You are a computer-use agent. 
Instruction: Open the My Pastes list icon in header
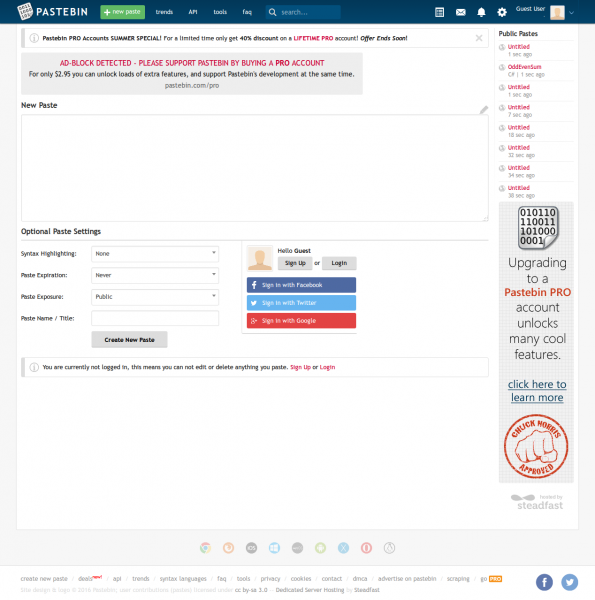tap(439, 12)
